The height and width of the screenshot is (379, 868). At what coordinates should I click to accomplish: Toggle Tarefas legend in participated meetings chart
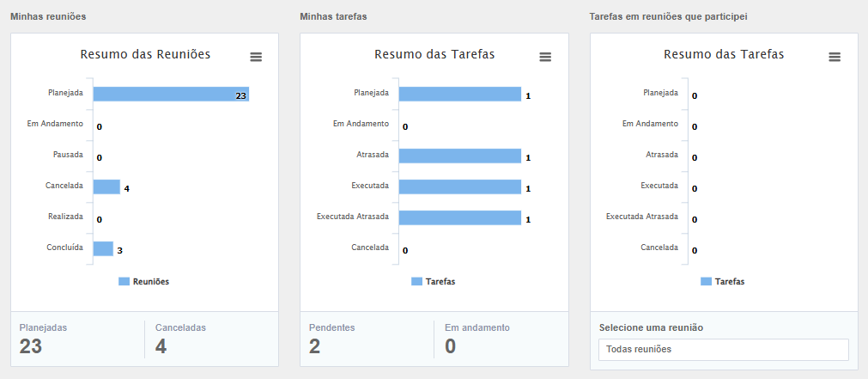pos(723,281)
